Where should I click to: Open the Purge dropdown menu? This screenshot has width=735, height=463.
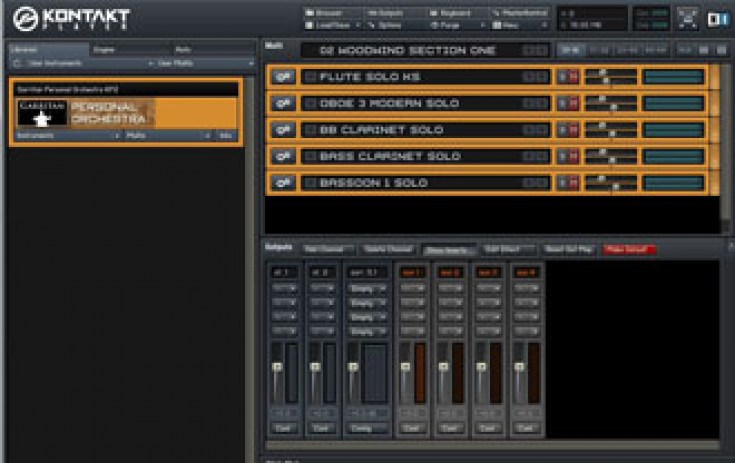pyautogui.click(x=457, y=25)
